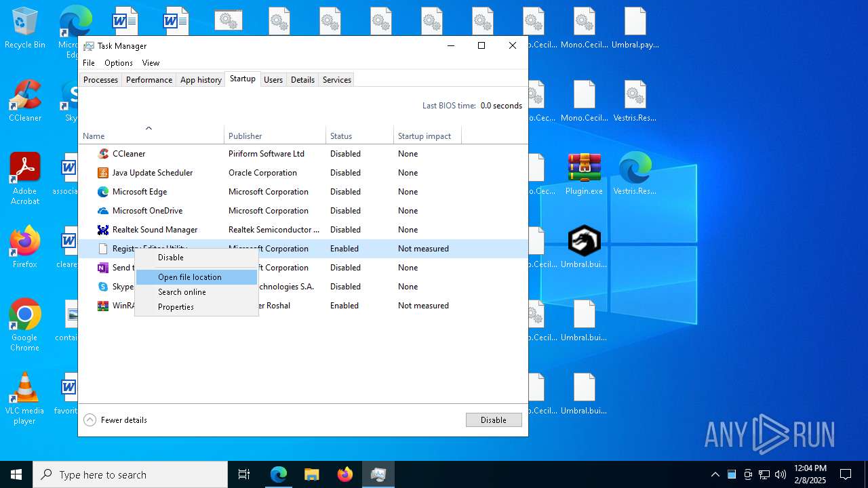Viewport: 868px width, 488px height.
Task: Select CCleaner desktop shortcut
Action: tap(25, 102)
